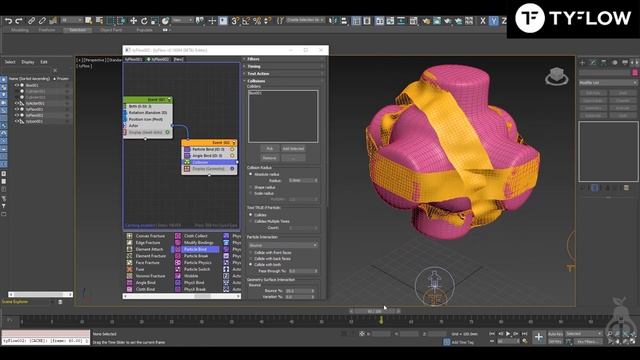Open the Particle Interaction dropdown
Viewport: 640px width, 360px height.
pyautogui.click(x=283, y=245)
